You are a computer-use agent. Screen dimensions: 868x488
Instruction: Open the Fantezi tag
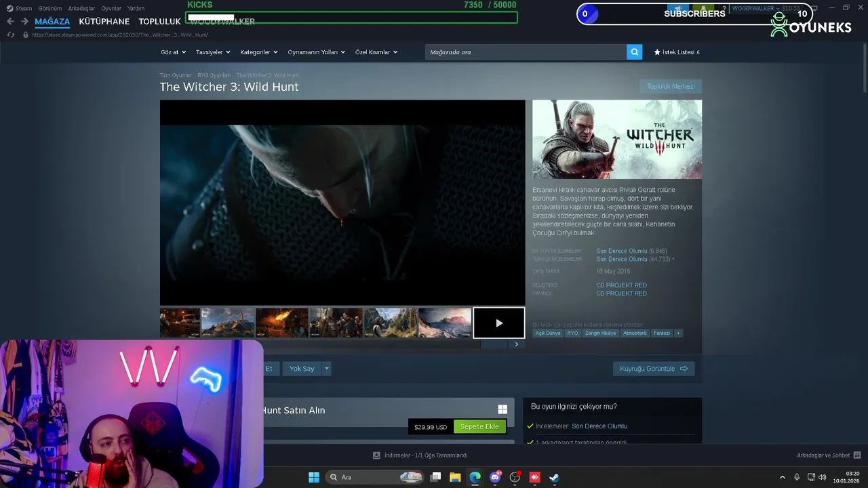pos(662,333)
